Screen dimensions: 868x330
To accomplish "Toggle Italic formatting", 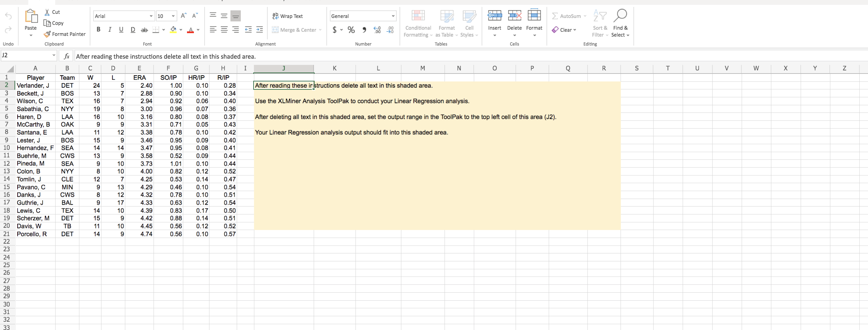I will coord(110,30).
